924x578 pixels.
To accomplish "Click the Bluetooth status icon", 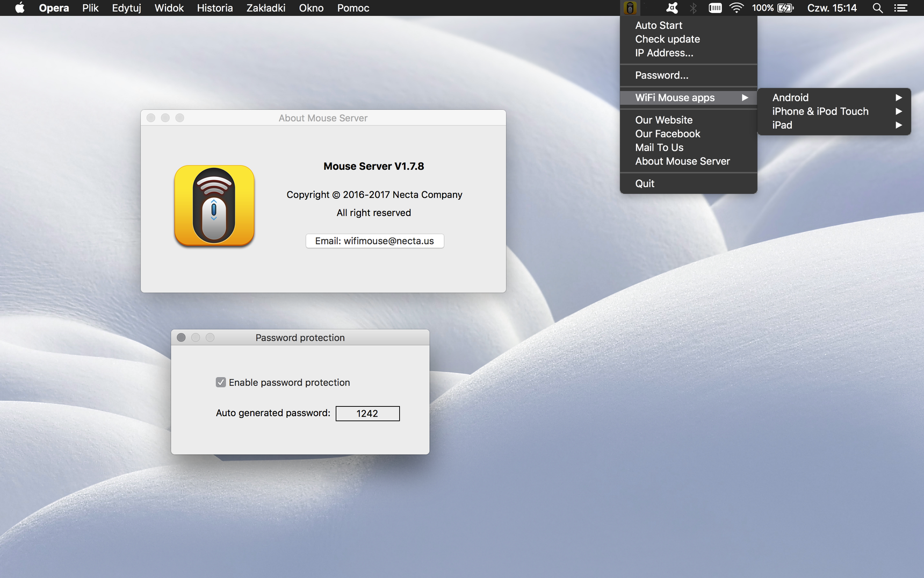I will pos(693,8).
